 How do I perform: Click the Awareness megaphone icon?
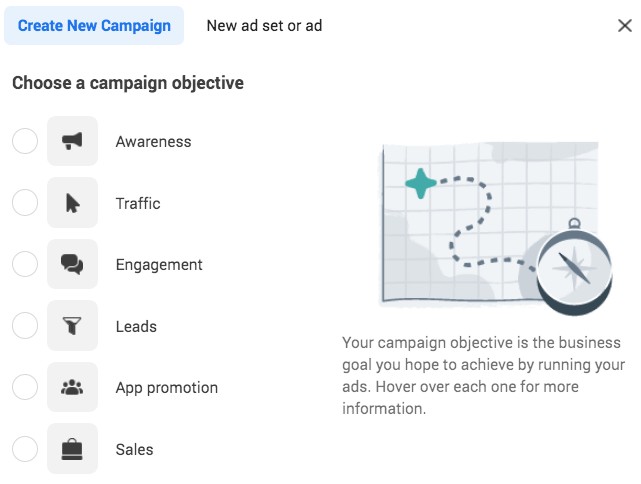72,141
